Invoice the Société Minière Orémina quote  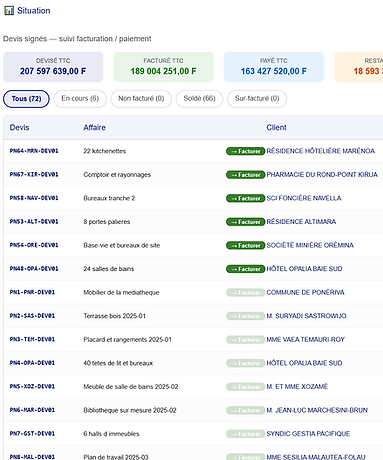click(x=245, y=245)
